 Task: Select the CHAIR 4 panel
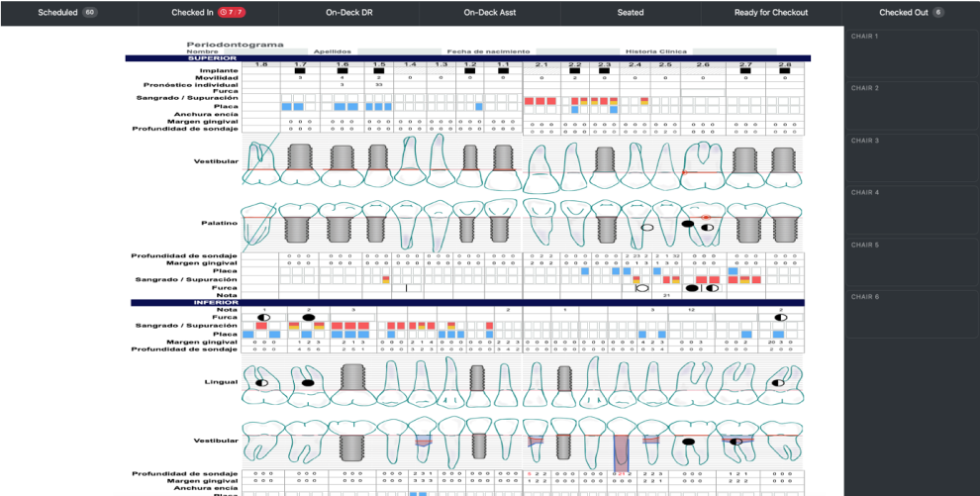tap(912, 211)
